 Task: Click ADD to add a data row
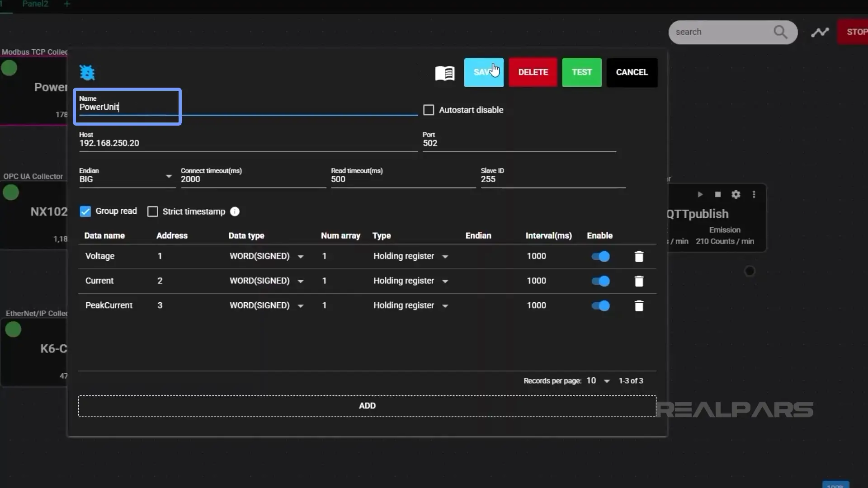[x=367, y=406]
